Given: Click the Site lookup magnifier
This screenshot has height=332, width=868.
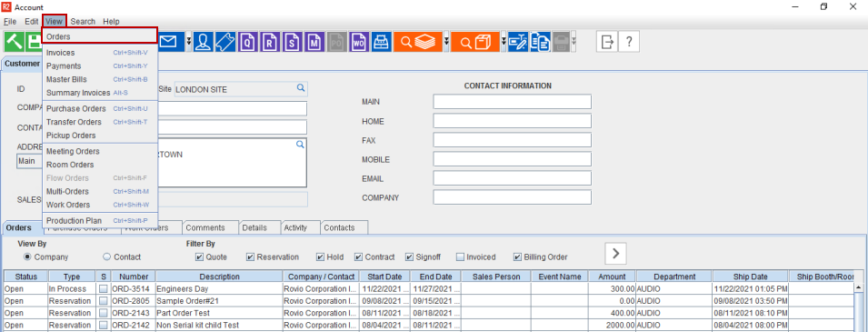Looking at the screenshot, I should point(301,88).
